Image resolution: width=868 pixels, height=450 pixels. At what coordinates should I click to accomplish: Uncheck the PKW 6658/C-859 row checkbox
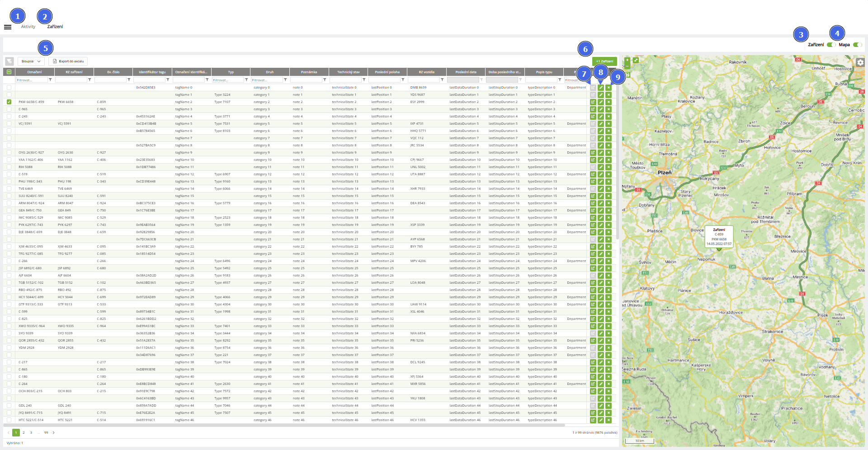click(x=9, y=102)
